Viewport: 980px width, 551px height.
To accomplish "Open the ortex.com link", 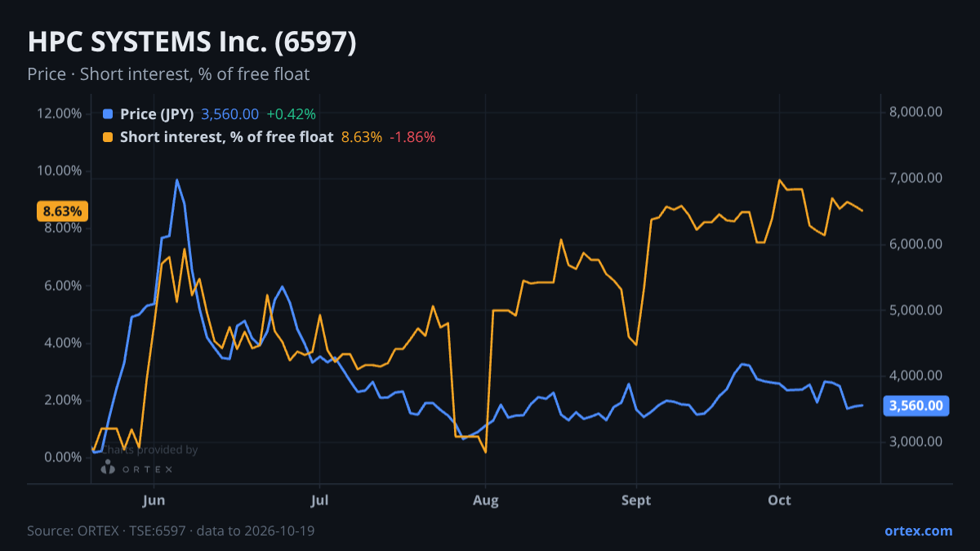I will pyautogui.click(x=918, y=531).
